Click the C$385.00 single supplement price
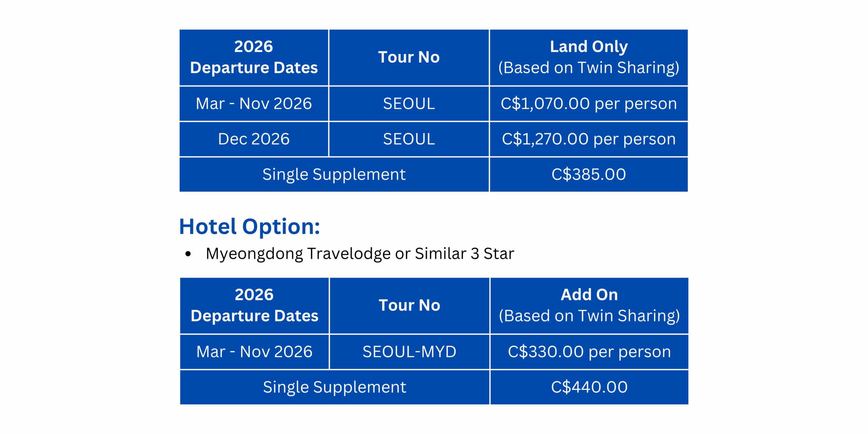The width and height of the screenshot is (868, 434). click(589, 175)
